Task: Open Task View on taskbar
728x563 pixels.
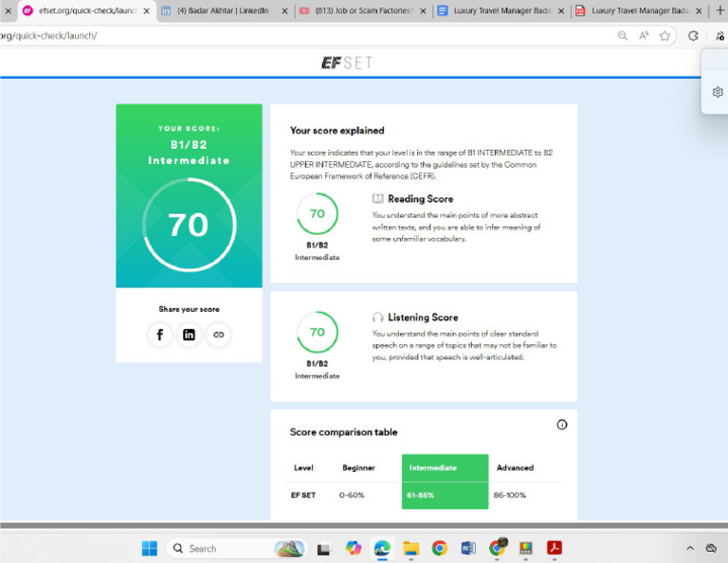Action: point(323,549)
